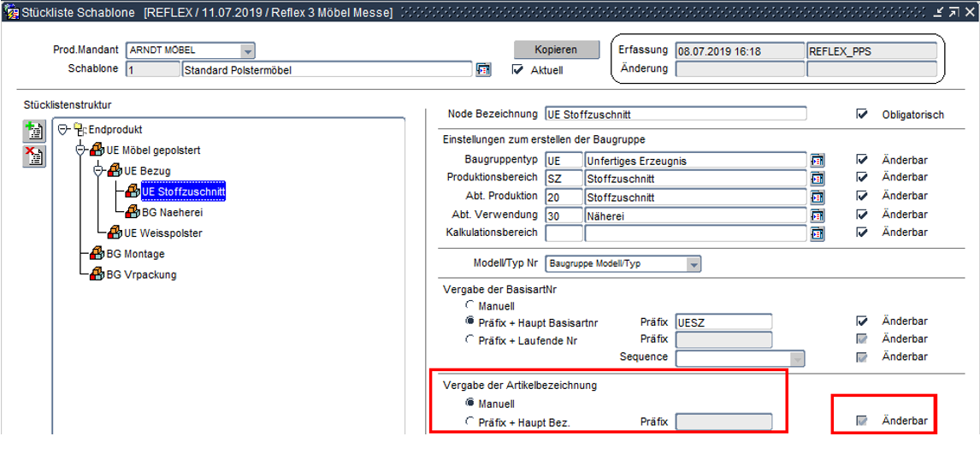
Task: Open lookup icon for Baugruppentyp field
Action: (818, 160)
